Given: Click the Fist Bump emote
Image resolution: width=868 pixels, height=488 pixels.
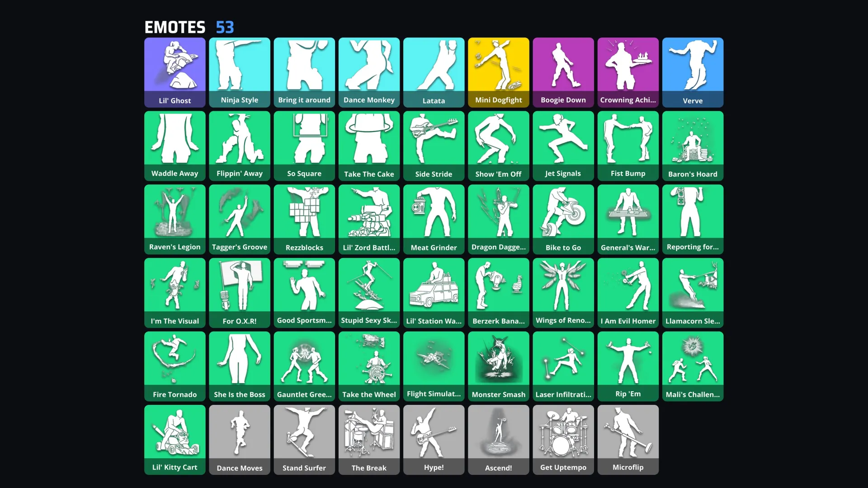Looking at the screenshot, I should (x=628, y=146).
